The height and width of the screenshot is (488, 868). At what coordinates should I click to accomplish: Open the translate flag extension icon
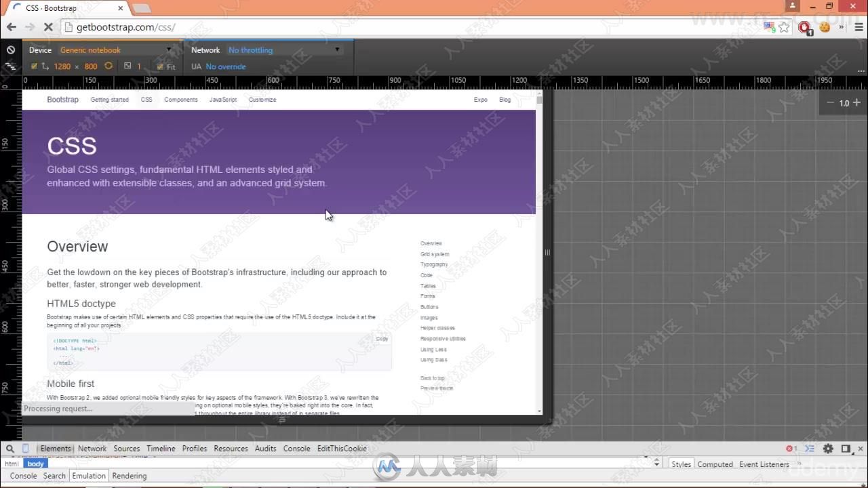click(x=769, y=27)
